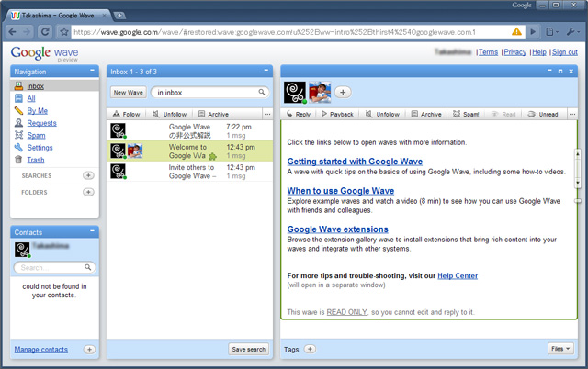The width and height of the screenshot is (588, 369).
Task: Click the spiral participant avatar in wave
Action: pyautogui.click(x=295, y=92)
